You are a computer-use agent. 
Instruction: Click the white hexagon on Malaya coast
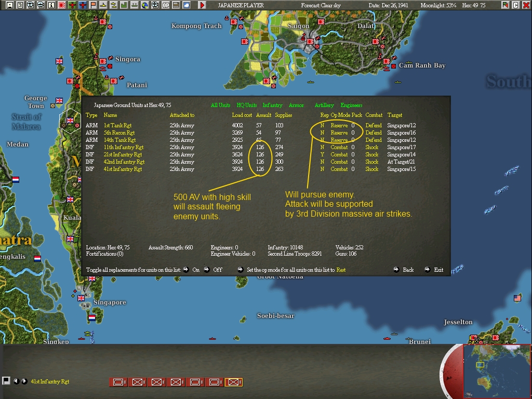[x=70, y=121]
